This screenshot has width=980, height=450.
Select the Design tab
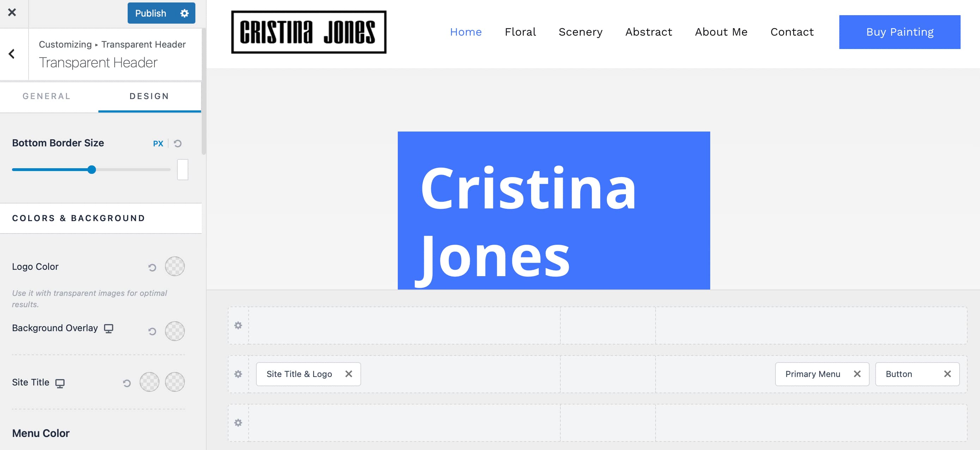point(149,96)
